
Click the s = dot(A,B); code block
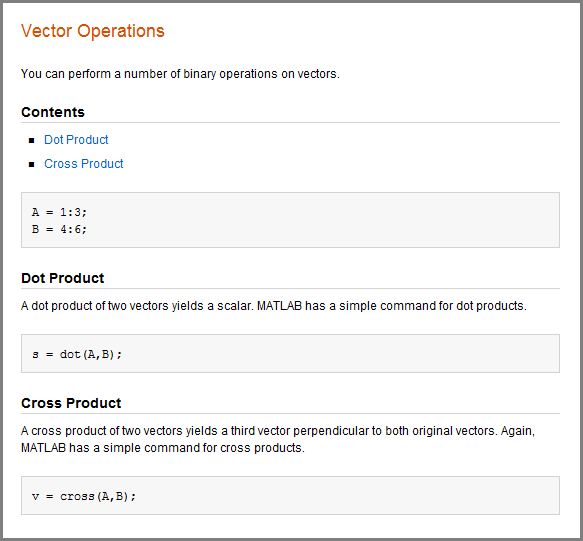[x=290, y=354]
